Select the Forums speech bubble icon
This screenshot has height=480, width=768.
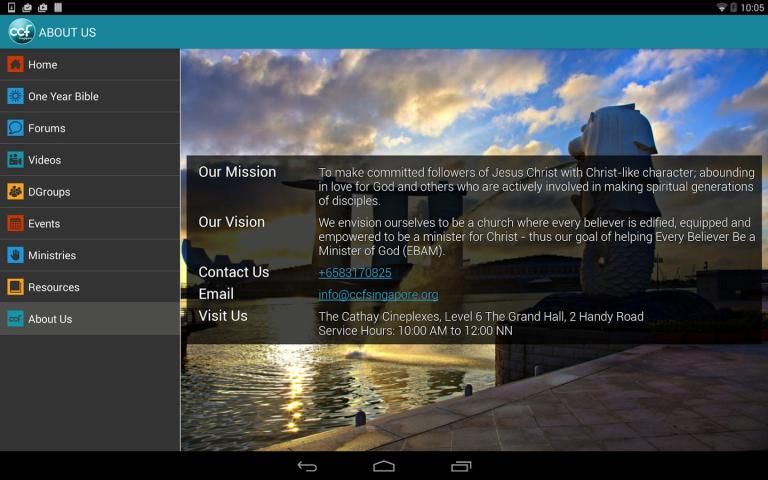pos(15,128)
